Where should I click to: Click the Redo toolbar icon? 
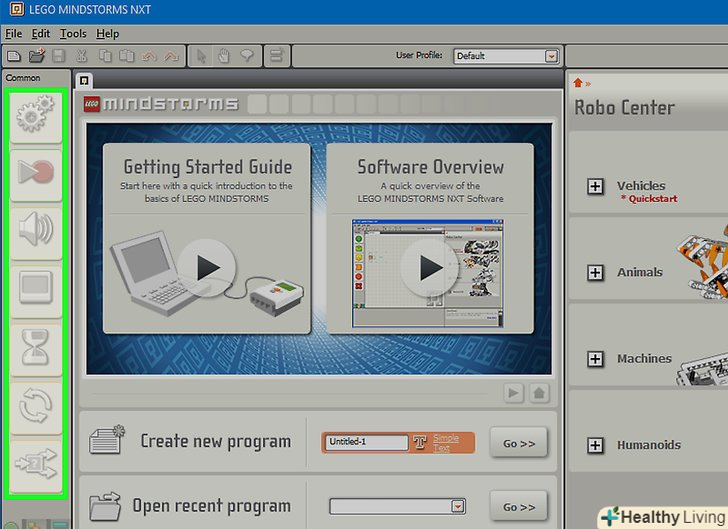pyautogui.click(x=171, y=56)
